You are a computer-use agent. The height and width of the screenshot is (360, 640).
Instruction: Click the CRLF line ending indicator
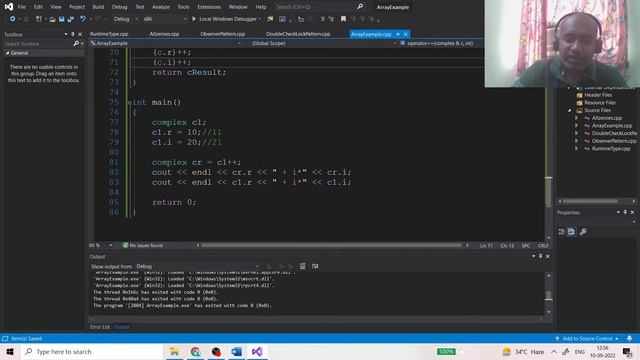pos(543,245)
